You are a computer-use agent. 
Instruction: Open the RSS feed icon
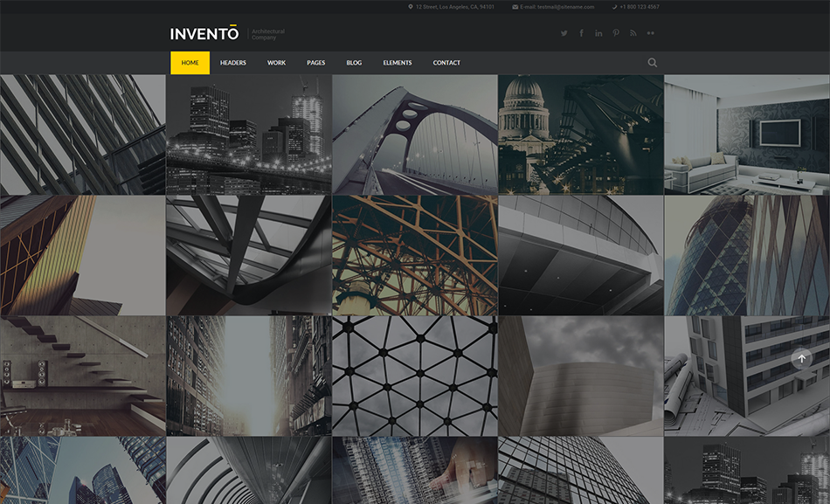[633, 33]
